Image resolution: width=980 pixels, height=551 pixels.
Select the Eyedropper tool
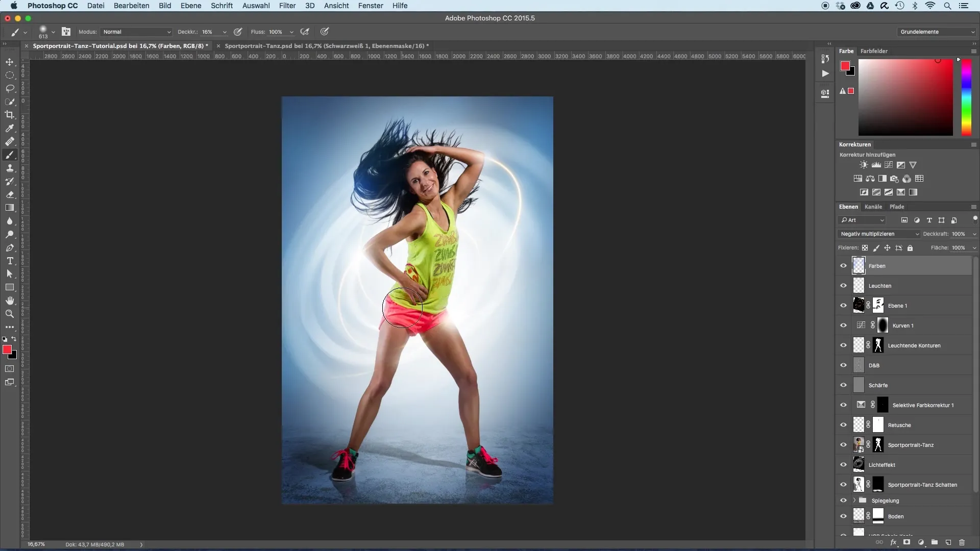click(x=10, y=128)
